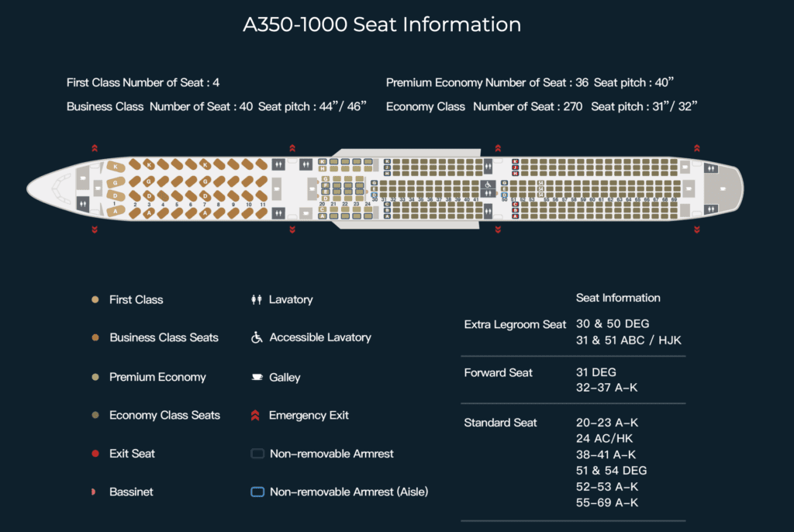The image size is (794, 532).
Task: Click the Forward Seat row label
Action: coord(499,373)
